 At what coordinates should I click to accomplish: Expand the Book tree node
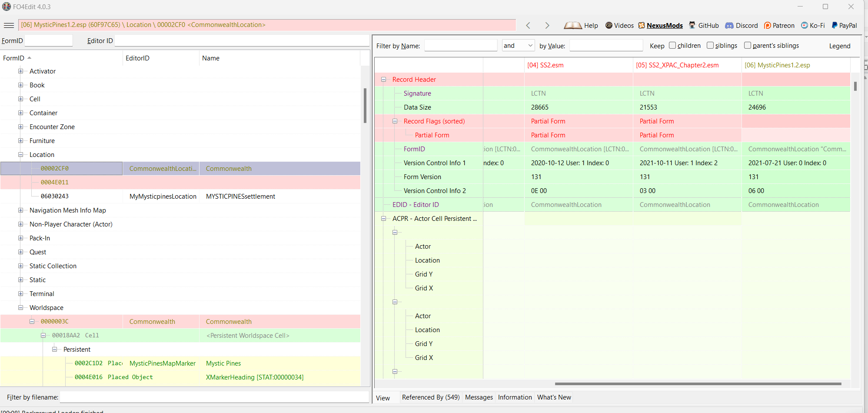20,85
